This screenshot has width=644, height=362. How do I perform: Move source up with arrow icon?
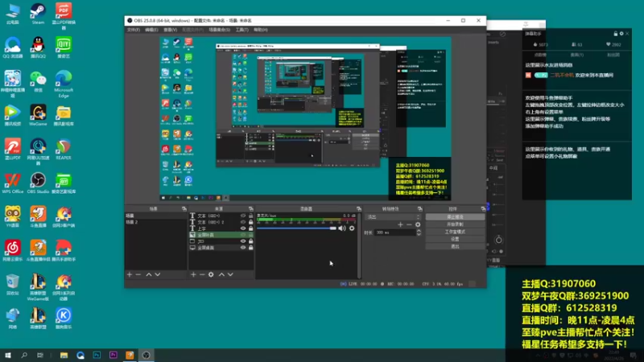pyautogui.click(x=221, y=274)
